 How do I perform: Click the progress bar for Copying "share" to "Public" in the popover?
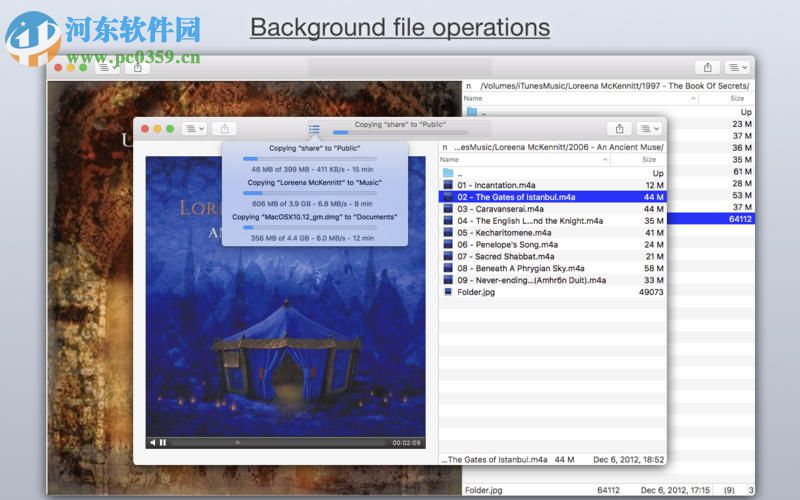coord(310,159)
